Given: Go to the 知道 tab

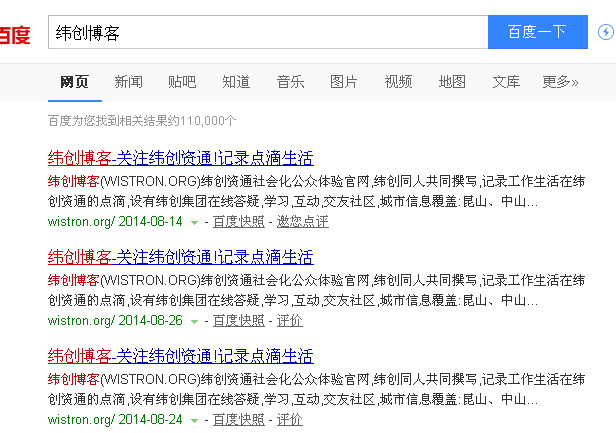Looking at the screenshot, I should (x=236, y=82).
